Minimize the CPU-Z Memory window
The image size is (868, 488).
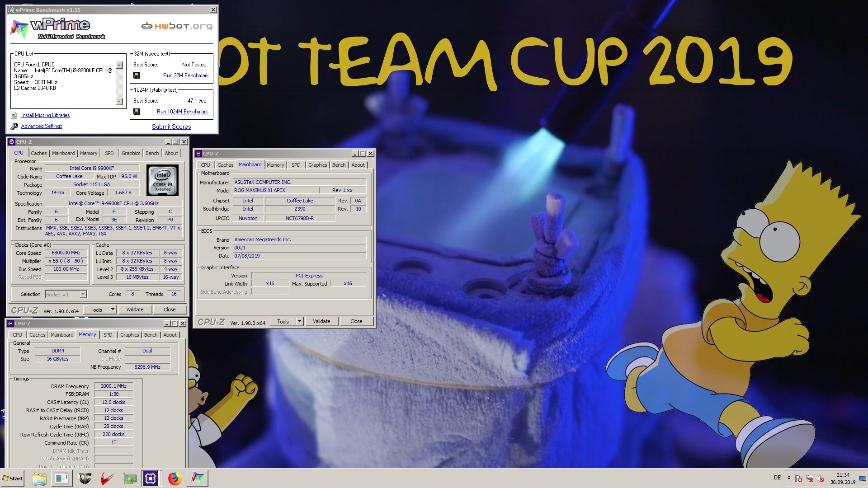click(x=166, y=324)
